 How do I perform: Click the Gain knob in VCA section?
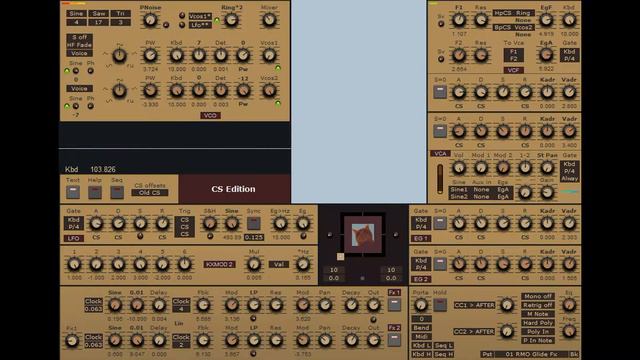coord(547,192)
